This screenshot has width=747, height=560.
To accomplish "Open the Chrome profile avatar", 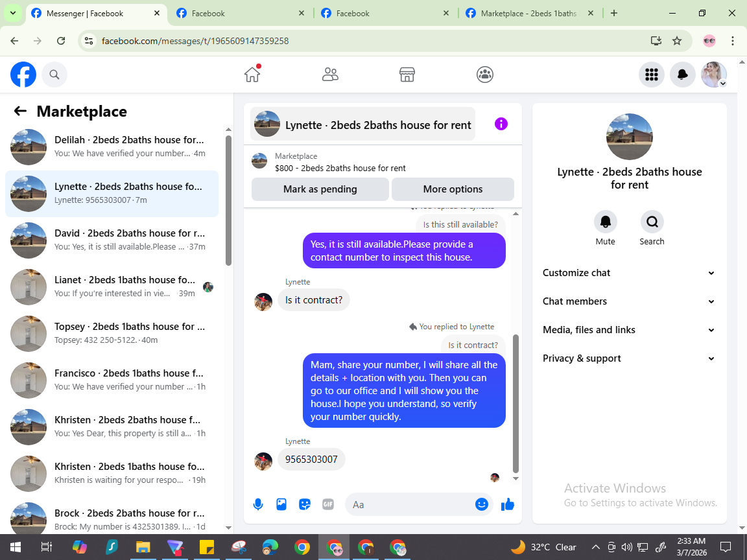I will tap(709, 41).
